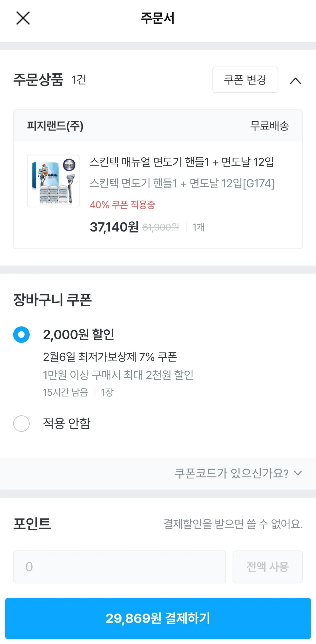Expand the 쿠폰코드가 있으신가요? dropdown

coord(238,473)
